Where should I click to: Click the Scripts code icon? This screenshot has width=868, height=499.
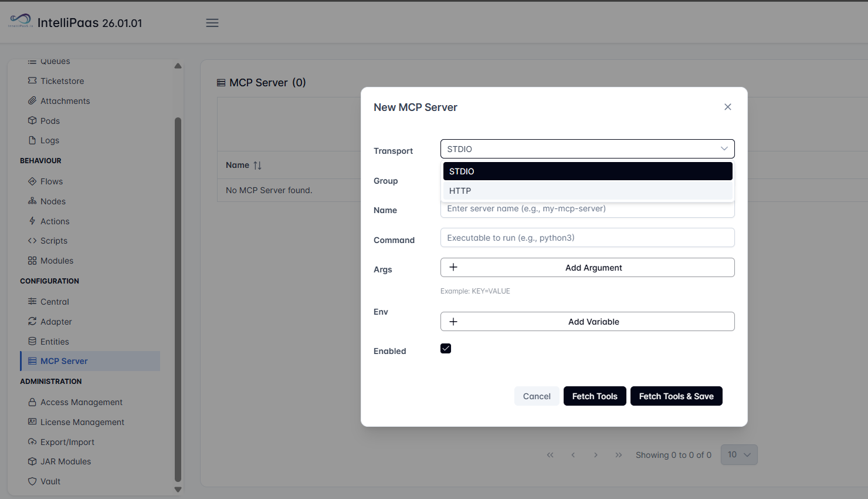tap(32, 241)
